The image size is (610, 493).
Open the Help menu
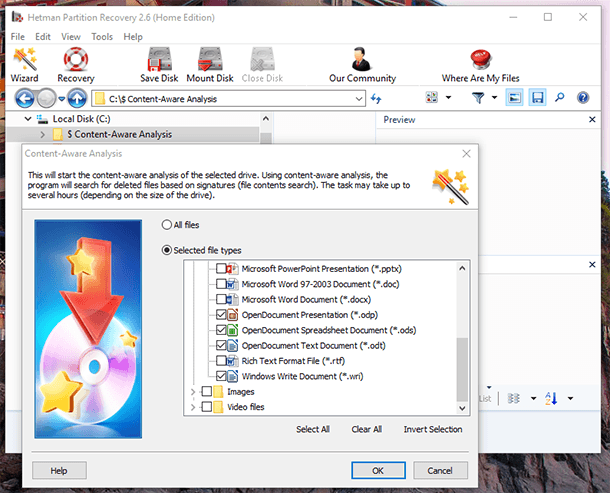[133, 37]
